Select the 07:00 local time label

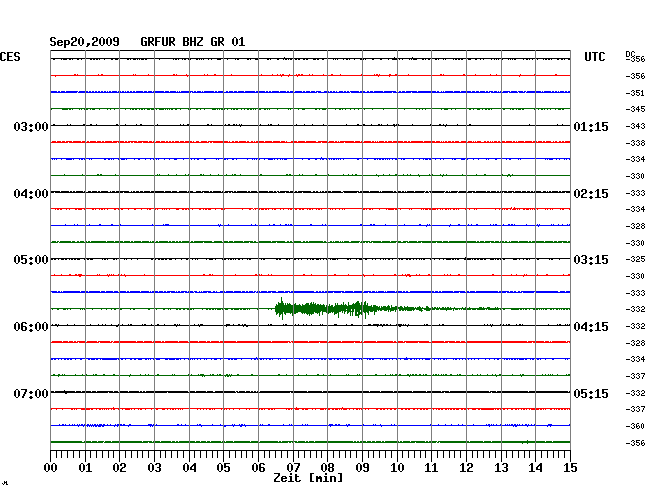[31, 393]
